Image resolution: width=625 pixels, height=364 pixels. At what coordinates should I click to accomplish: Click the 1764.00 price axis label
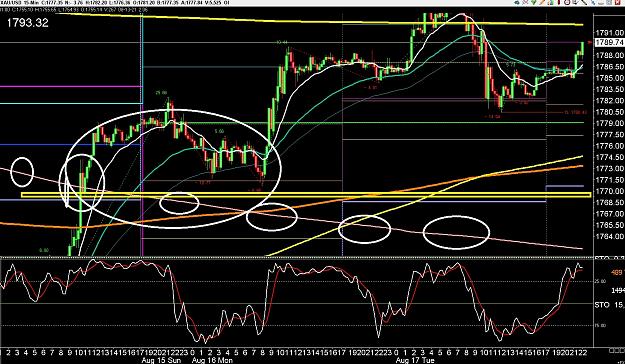610,236
